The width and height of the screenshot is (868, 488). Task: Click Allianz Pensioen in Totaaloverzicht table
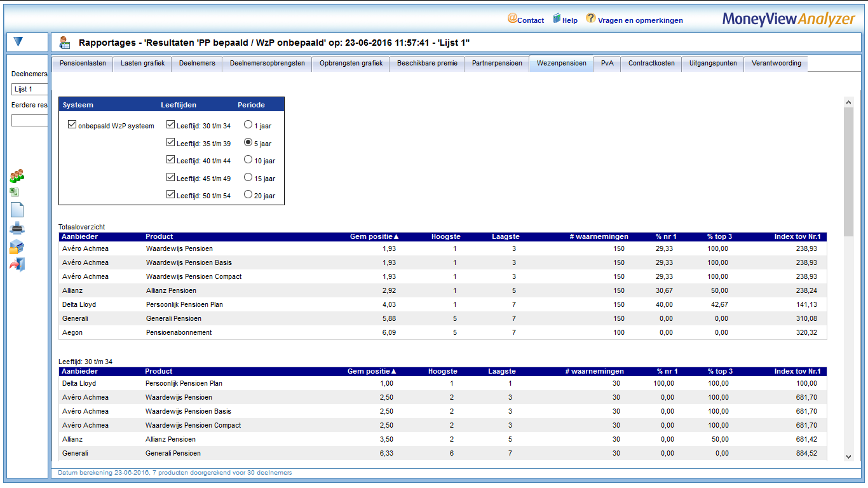coord(171,290)
